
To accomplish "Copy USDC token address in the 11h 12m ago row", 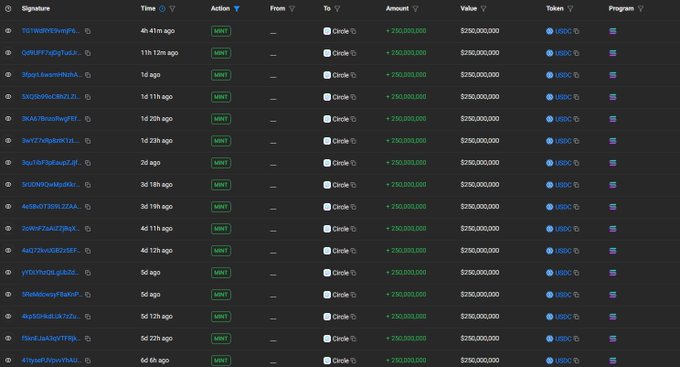I will pos(576,53).
